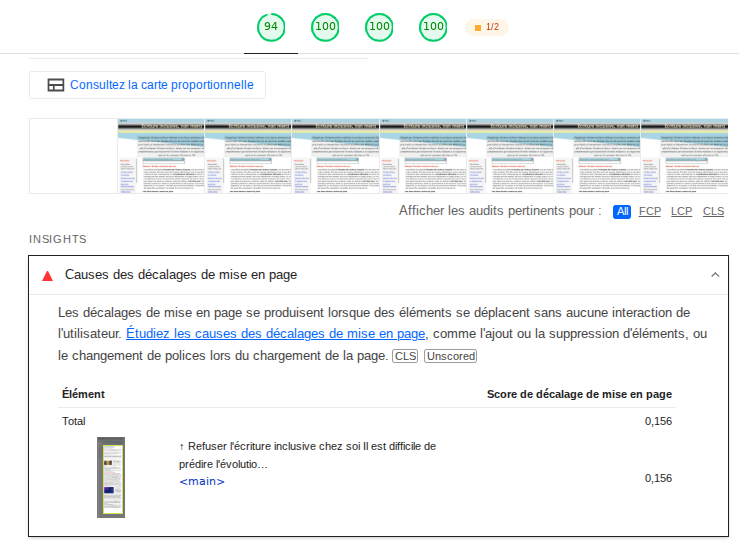739x545 pixels.
Task: Click the INSIGHTS section heading
Action: point(58,239)
